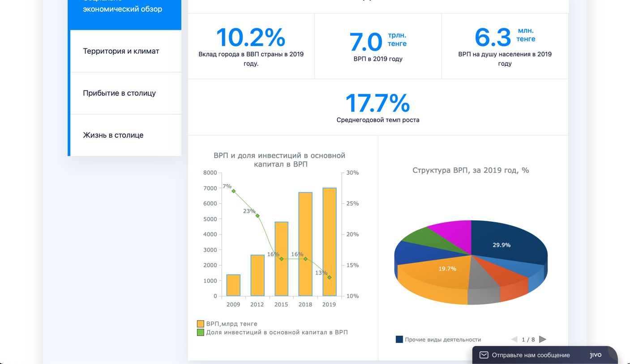Click the dark blue pie legend square

(x=399, y=339)
